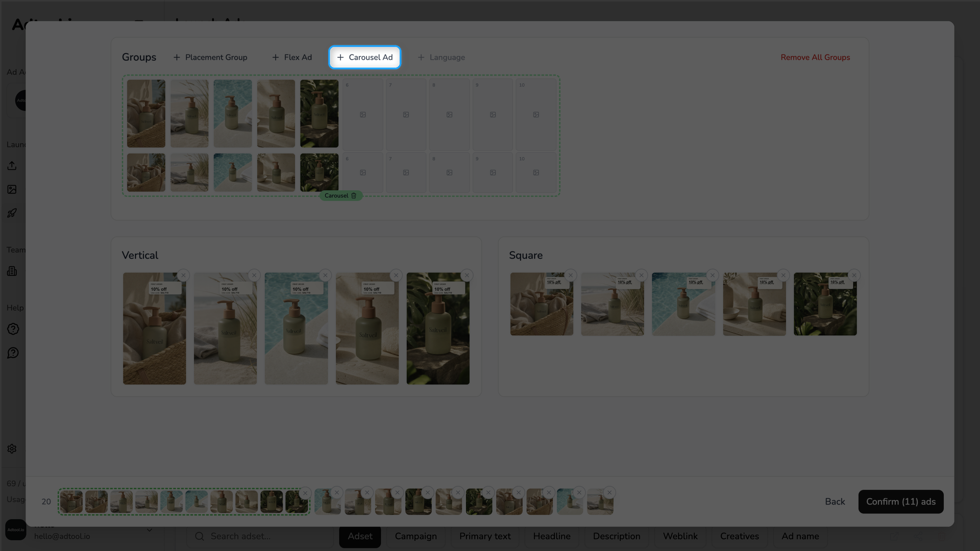Open the rocket launch icon in background sidebar
980x551 pixels.
(x=12, y=213)
